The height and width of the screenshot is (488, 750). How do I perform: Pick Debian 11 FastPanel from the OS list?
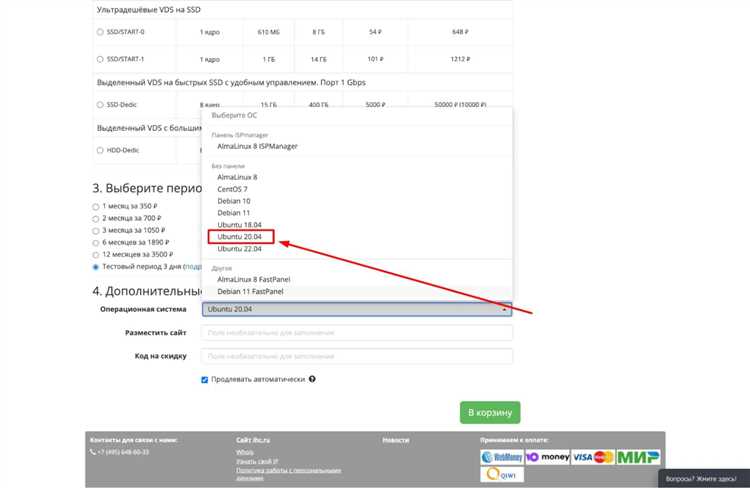(250, 291)
